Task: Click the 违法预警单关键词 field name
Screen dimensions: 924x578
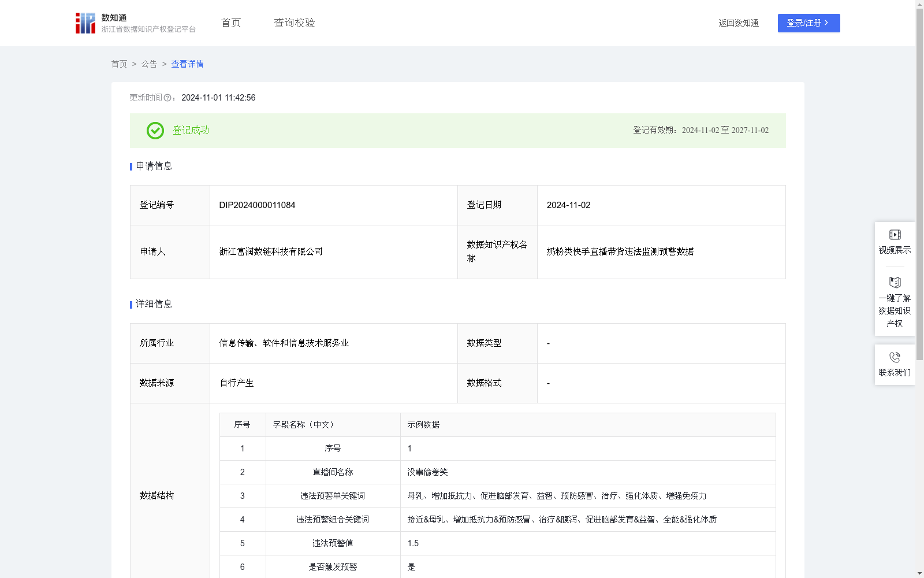Action: tap(333, 496)
